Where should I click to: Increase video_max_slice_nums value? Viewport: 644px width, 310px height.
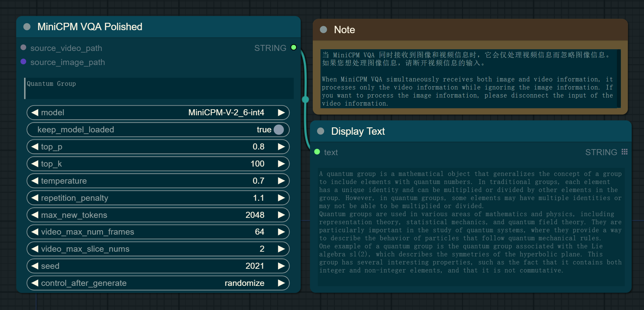coord(281,249)
